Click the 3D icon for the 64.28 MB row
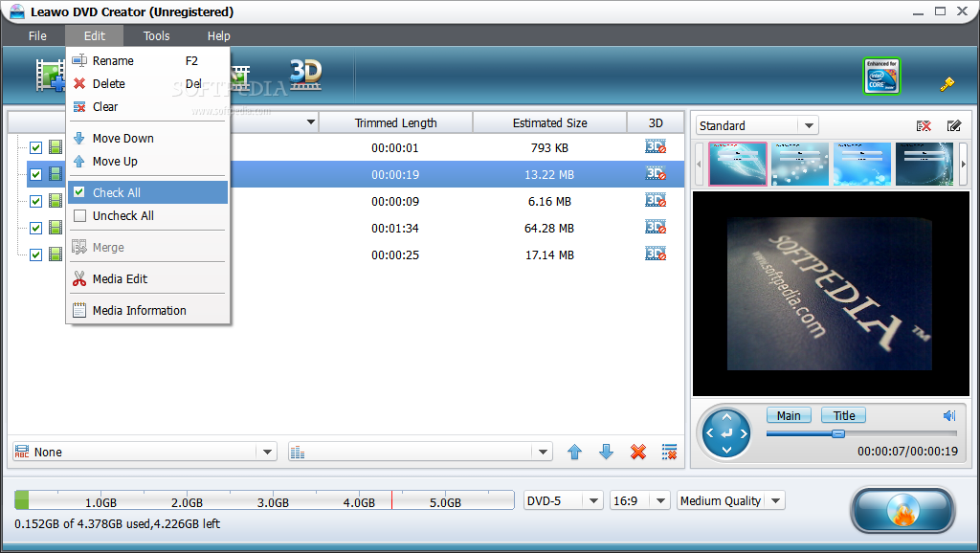This screenshot has width=980, height=553. (656, 227)
